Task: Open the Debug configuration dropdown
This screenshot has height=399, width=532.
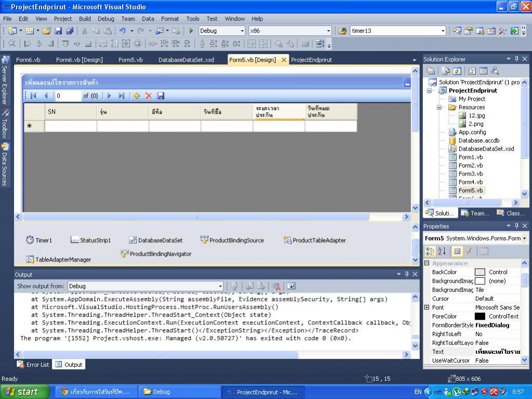Action: pos(242,31)
